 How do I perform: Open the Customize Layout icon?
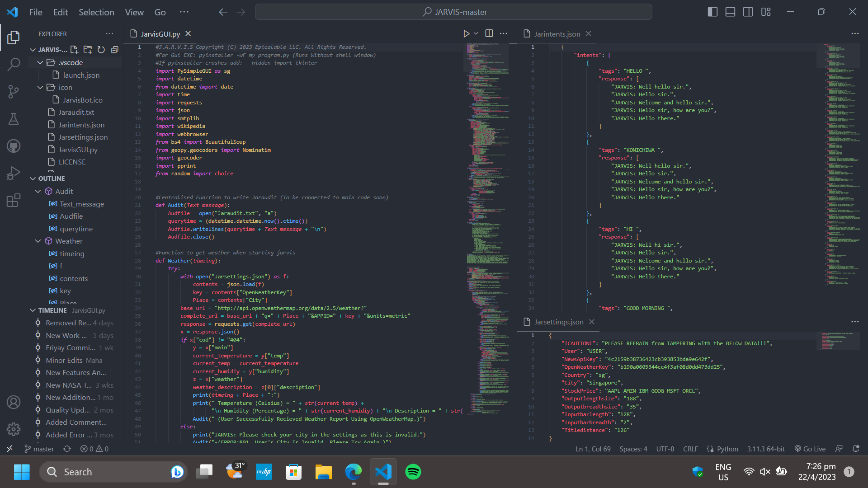pos(766,12)
